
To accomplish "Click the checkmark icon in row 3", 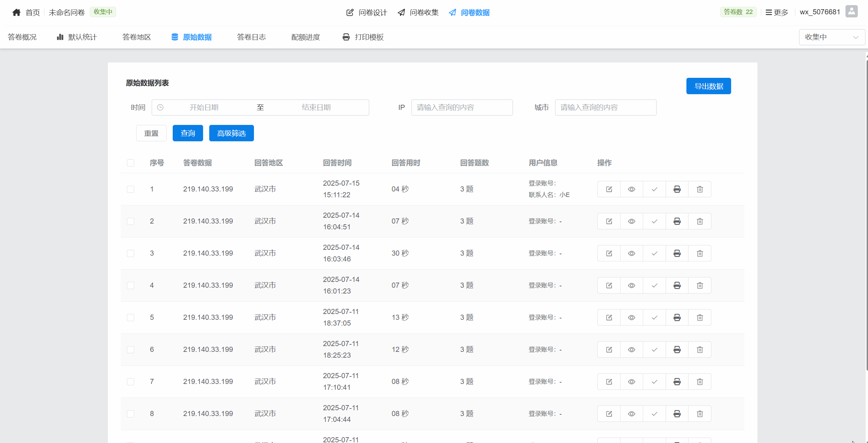I will coord(654,253).
